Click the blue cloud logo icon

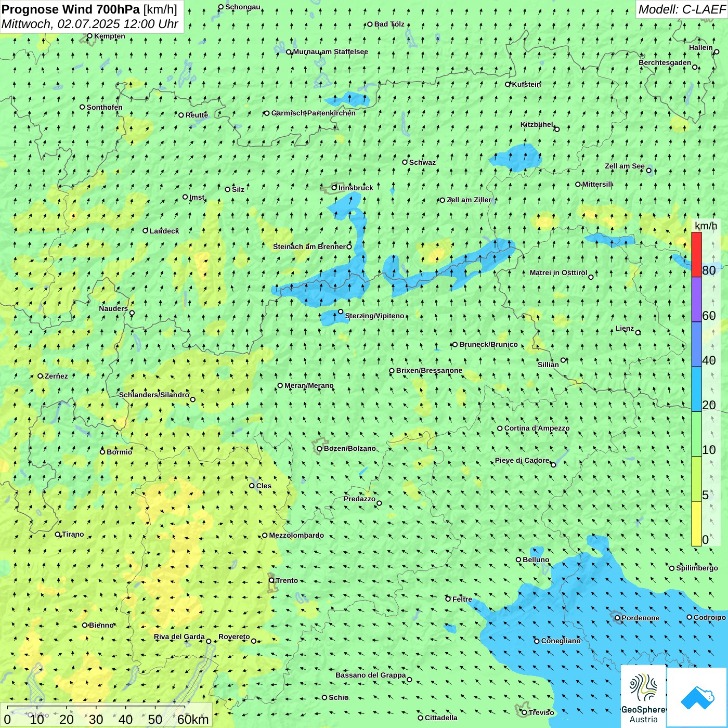click(x=697, y=698)
